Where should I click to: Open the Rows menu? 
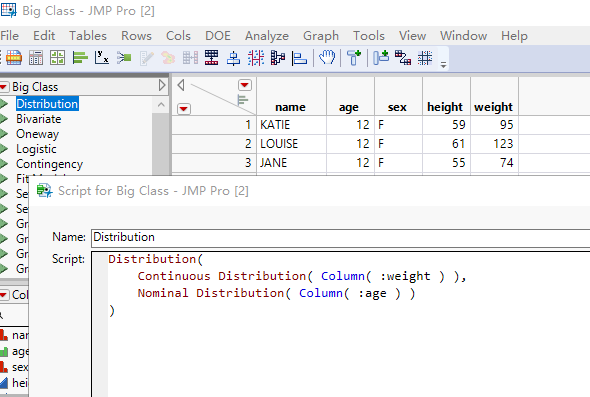(x=136, y=36)
